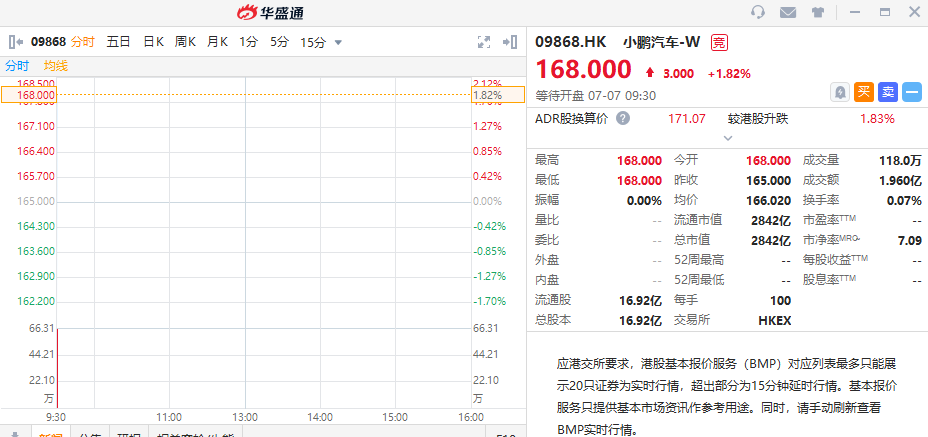Click the highlighted 1.82% percent axis marker
The width and height of the screenshot is (928, 437).
pyautogui.click(x=498, y=95)
